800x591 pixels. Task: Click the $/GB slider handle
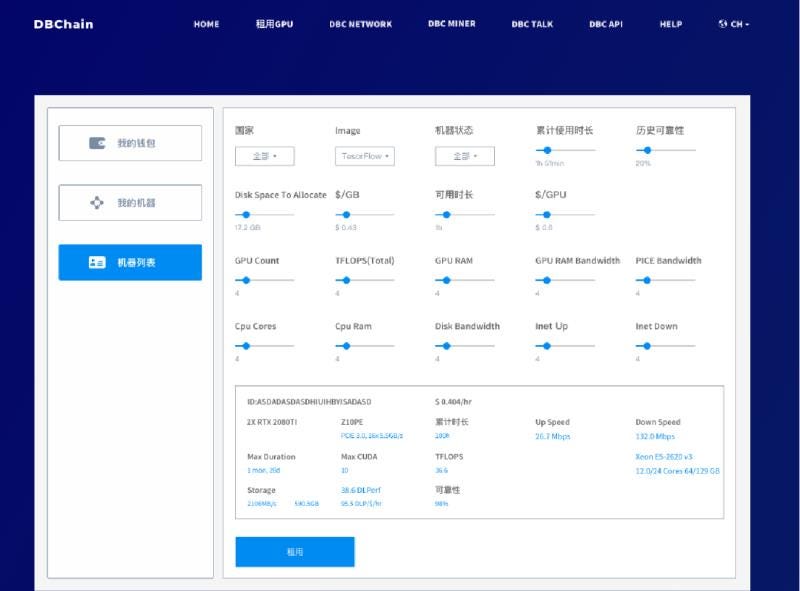coord(346,215)
